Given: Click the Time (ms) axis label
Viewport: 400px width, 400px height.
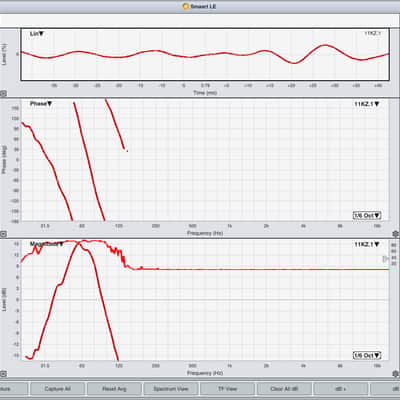Looking at the screenshot, I should (x=205, y=93).
